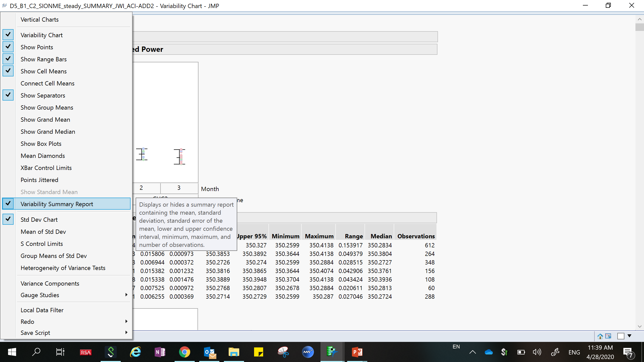Click the empty status bar checkbox

click(621, 336)
